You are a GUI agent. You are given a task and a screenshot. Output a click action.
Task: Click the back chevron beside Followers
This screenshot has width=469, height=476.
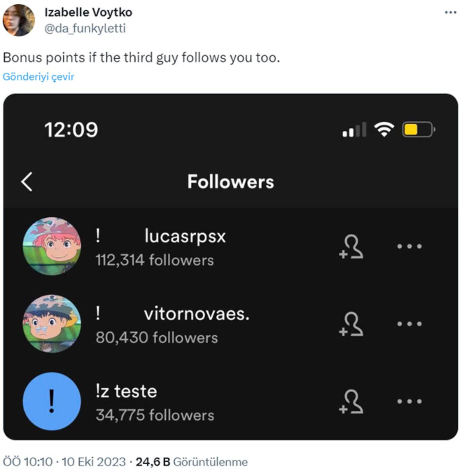pyautogui.click(x=27, y=182)
